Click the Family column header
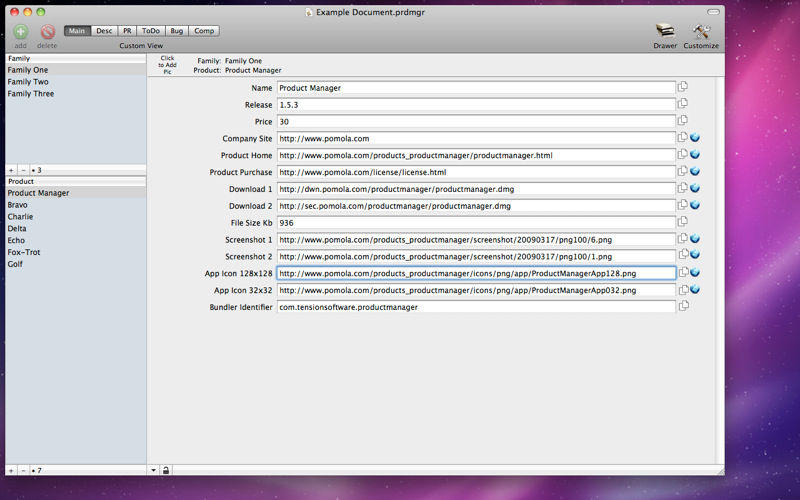The image size is (800, 500). click(x=76, y=59)
